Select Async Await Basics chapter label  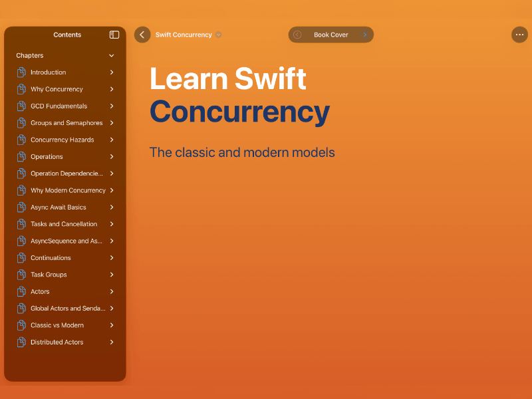pos(59,207)
